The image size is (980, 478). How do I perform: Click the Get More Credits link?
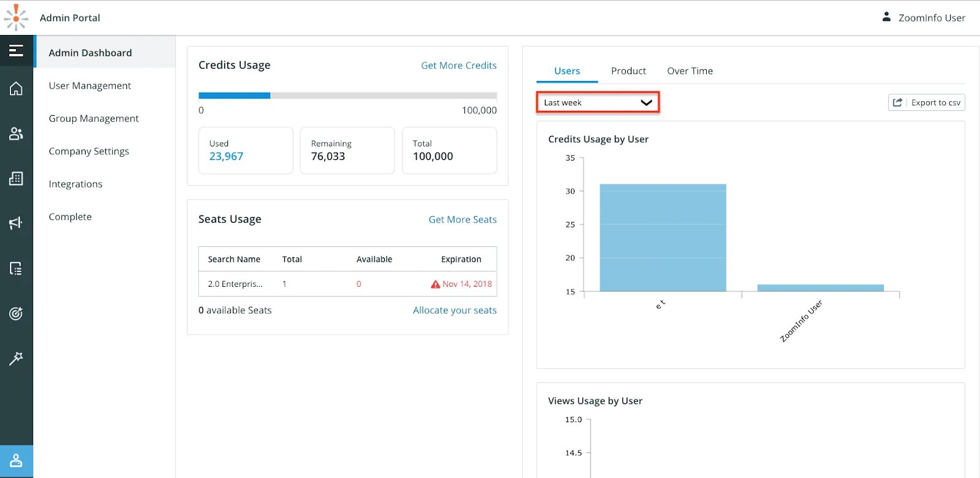coord(459,66)
